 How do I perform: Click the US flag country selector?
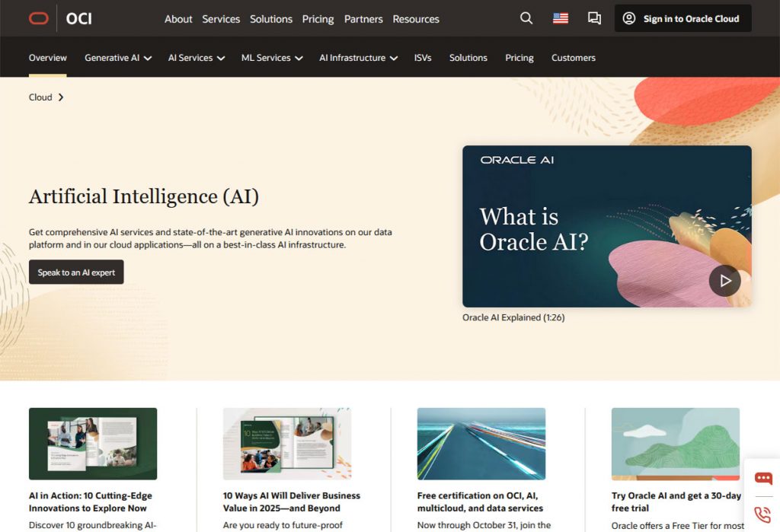[561, 18]
